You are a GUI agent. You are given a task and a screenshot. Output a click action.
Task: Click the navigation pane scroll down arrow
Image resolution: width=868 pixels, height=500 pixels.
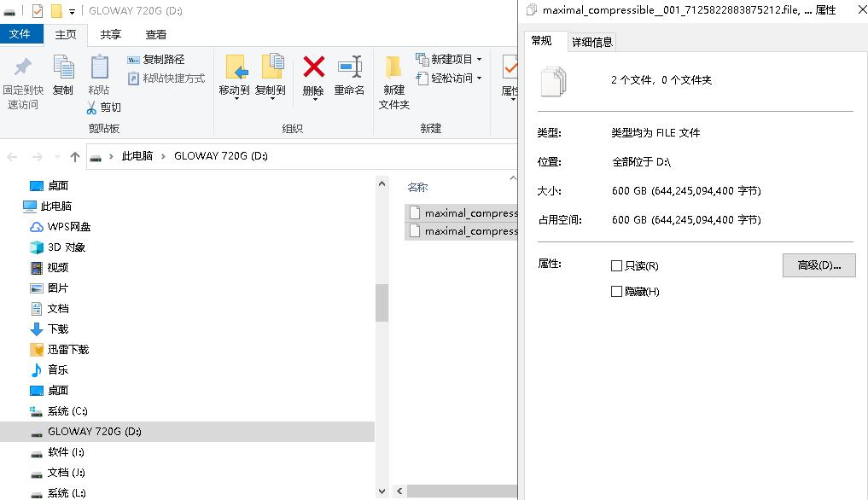[x=382, y=491]
